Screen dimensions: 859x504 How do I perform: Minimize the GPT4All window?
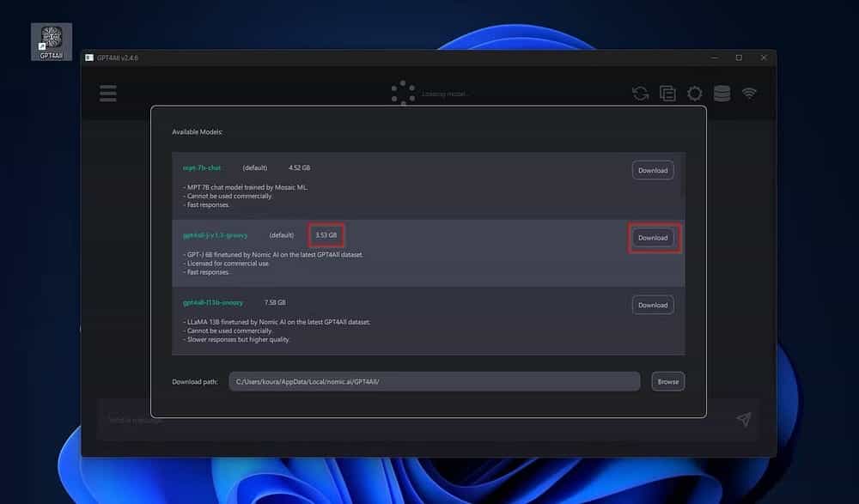click(x=713, y=58)
